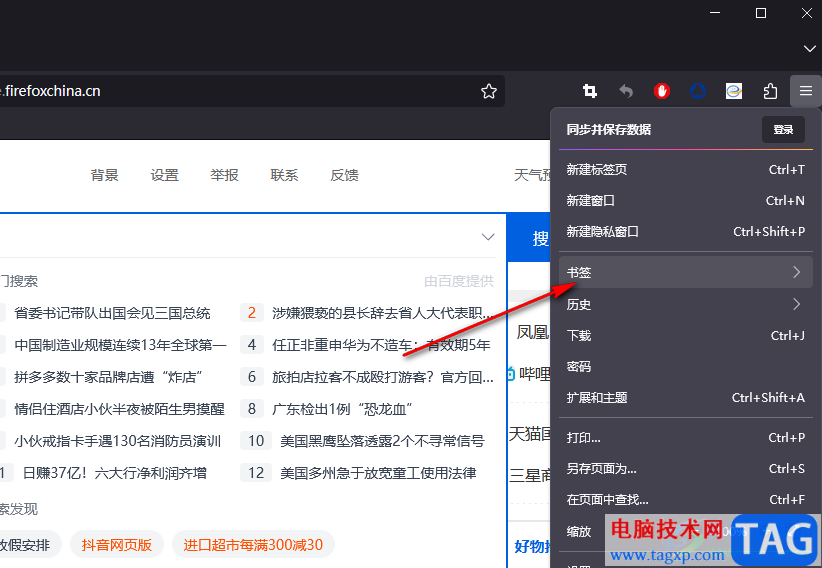Expand the search box dropdown arrow

coord(488,237)
